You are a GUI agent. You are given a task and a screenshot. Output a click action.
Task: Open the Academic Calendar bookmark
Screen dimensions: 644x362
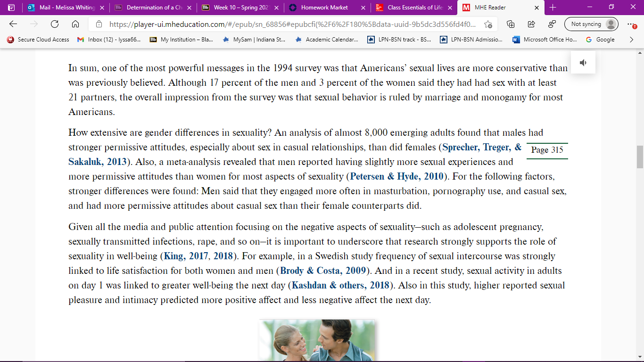click(326, 40)
